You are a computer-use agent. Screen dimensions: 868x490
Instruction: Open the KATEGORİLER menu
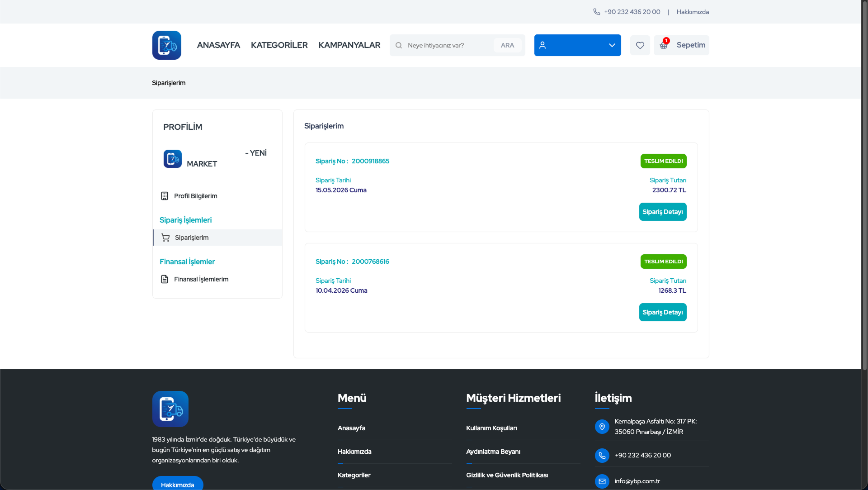279,45
